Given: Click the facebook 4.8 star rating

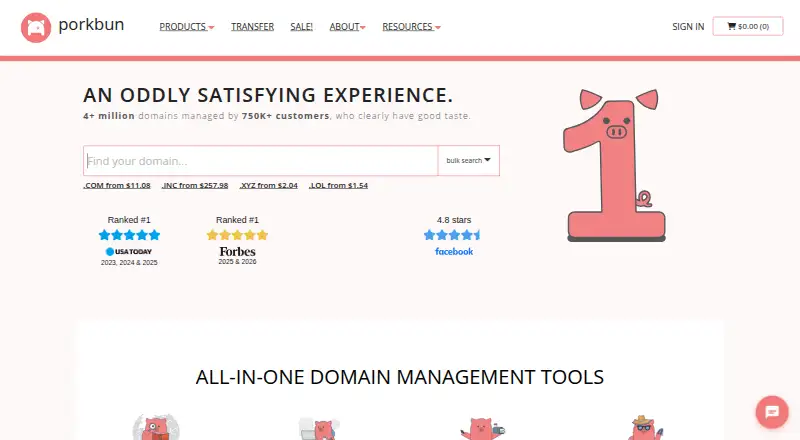Looking at the screenshot, I should pos(452,235).
